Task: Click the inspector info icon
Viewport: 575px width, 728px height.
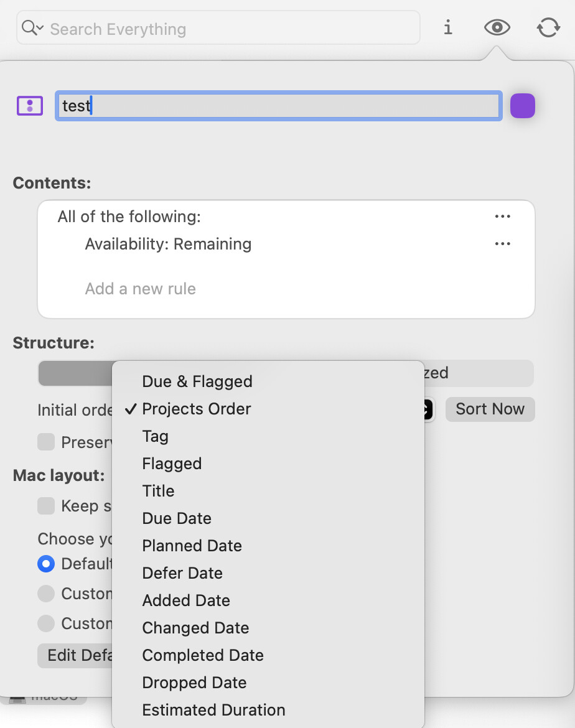Action: [x=447, y=28]
